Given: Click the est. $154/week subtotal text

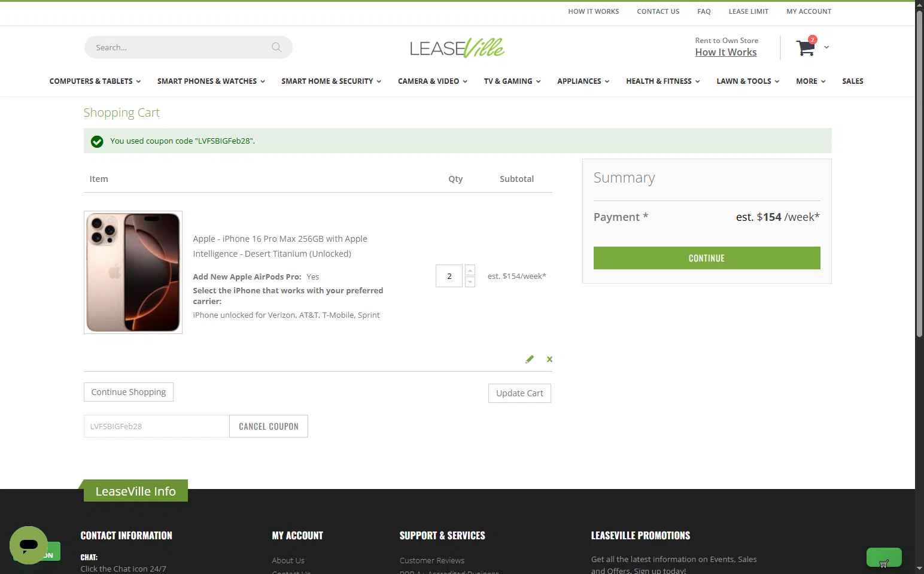Looking at the screenshot, I should (x=517, y=276).
